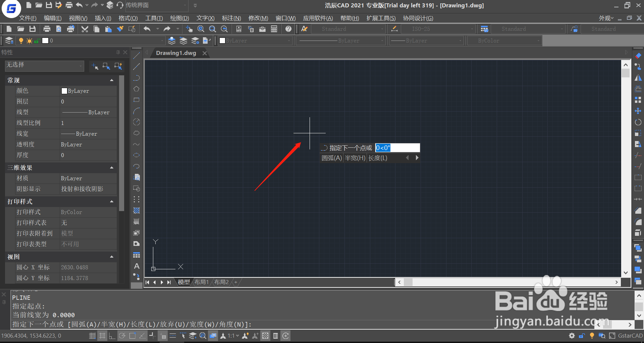Toggle Object Snap in the status bar
Image resolution: width=644 pixels, height=343 pixels.
pyautogui.click(x=132, y=336)
